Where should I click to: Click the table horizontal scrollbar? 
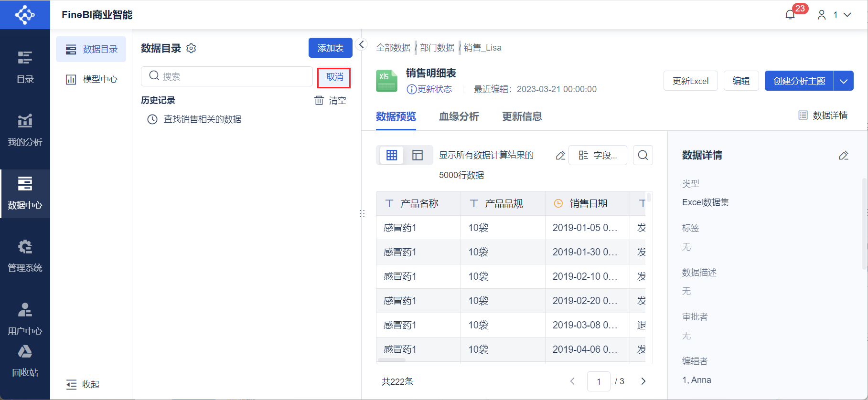click(392, 360)
